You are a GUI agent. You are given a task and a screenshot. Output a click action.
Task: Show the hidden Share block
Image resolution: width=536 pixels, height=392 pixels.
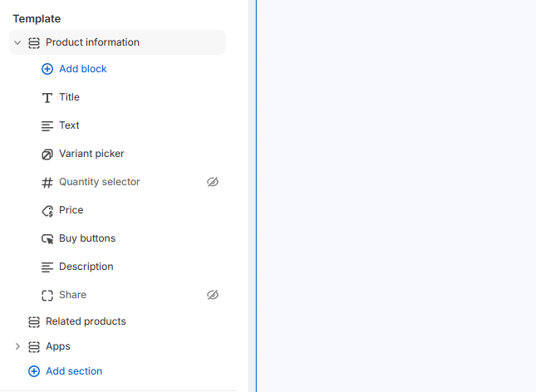click(213, 295)
